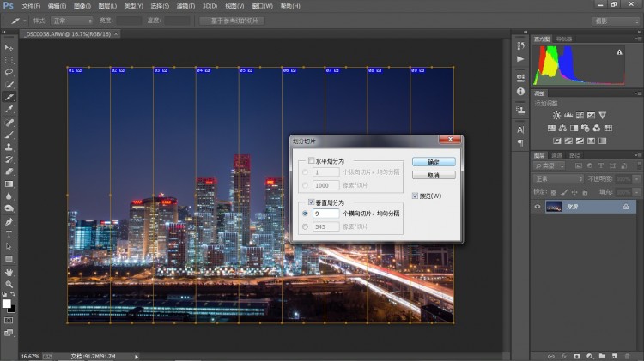Screen dimensions: 644x361
Task: Choose the Type (T) tool
Action: point(9,233)
